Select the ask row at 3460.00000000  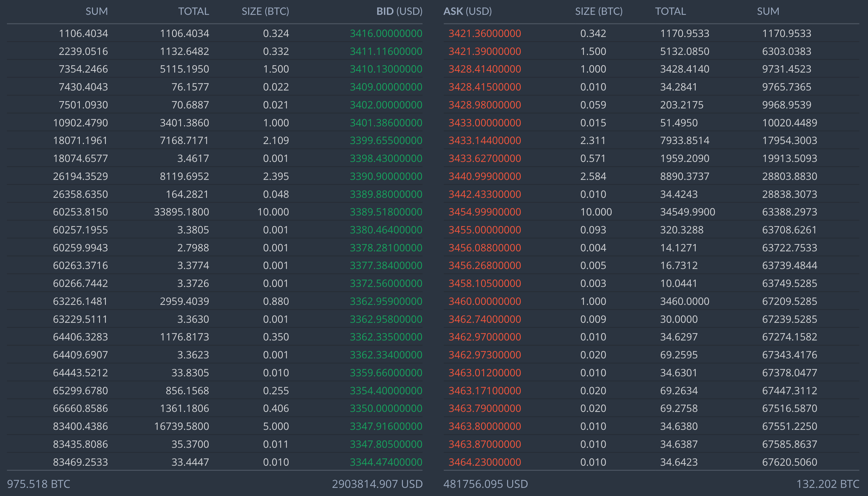(x=484, y=301)
